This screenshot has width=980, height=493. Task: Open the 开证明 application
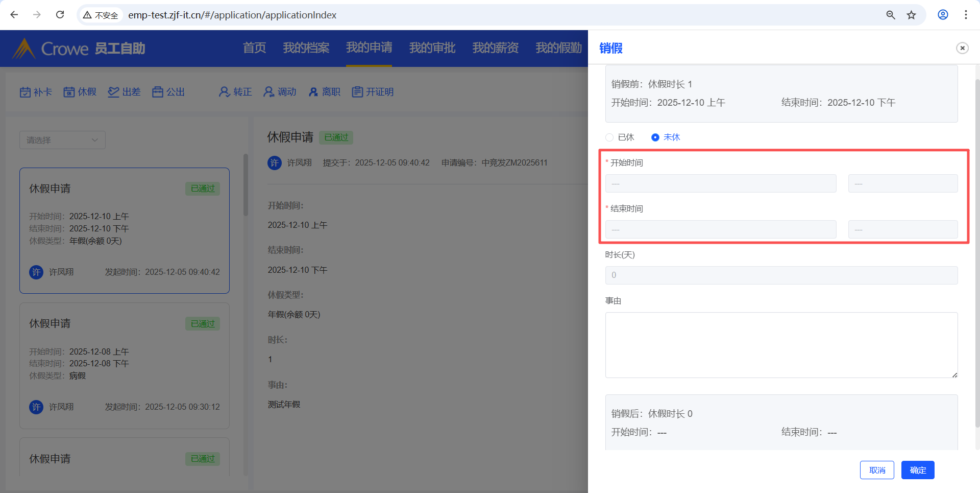tap(373, 92)
